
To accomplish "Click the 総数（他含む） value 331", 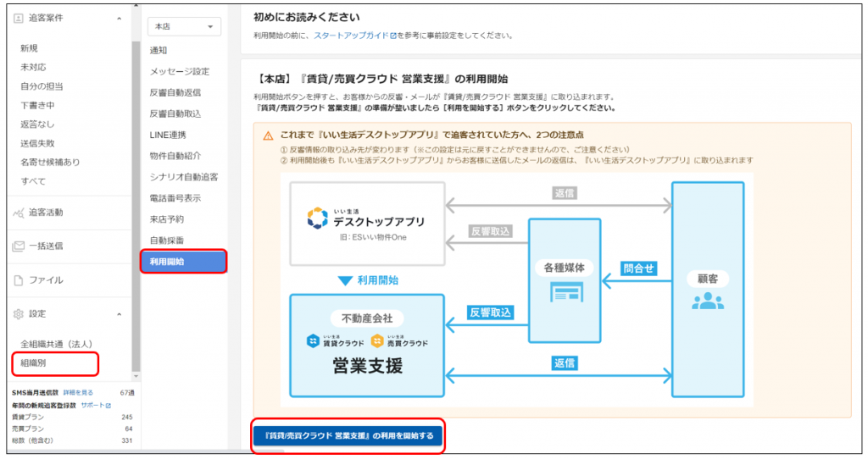I will [x=127, y=440].
